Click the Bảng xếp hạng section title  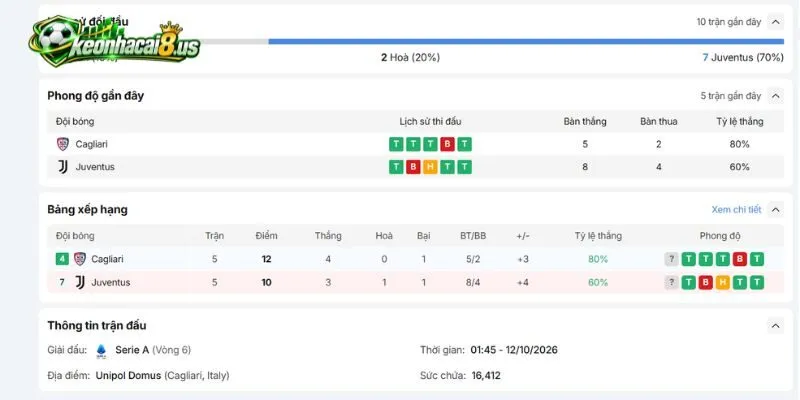tap(87, 210)
